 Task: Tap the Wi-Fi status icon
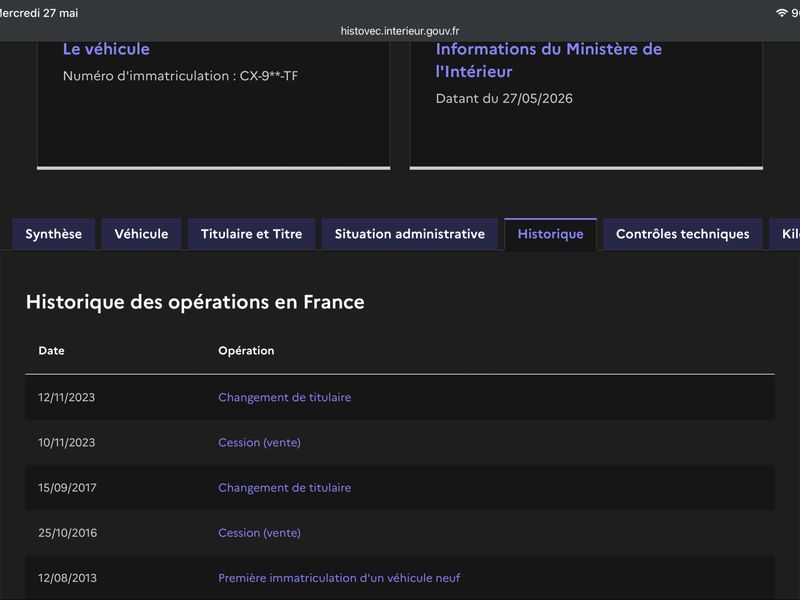click(x=781, y=13)
